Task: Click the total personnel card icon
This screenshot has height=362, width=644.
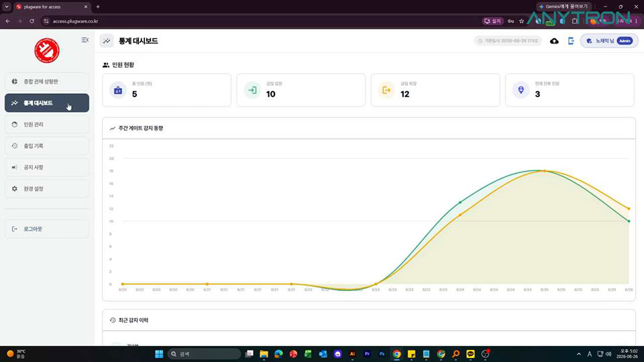Action: (118, 90)
